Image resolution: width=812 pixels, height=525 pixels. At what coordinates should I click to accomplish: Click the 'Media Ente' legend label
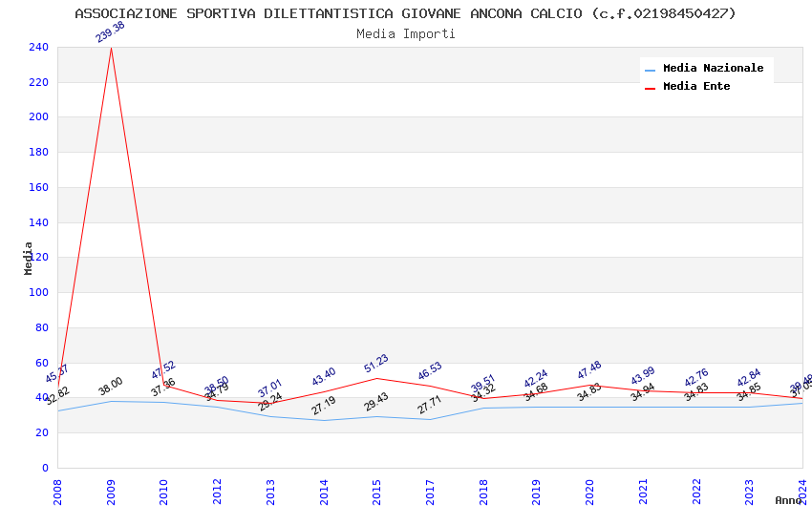click(x=696, y=86)
